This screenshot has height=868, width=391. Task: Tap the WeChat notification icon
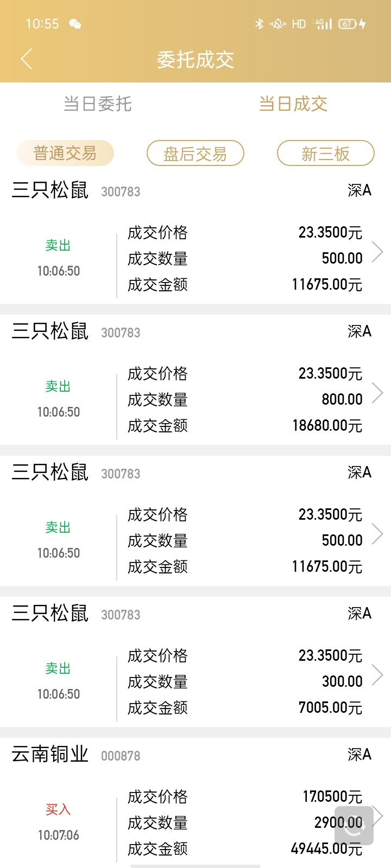tap(75, 24)
